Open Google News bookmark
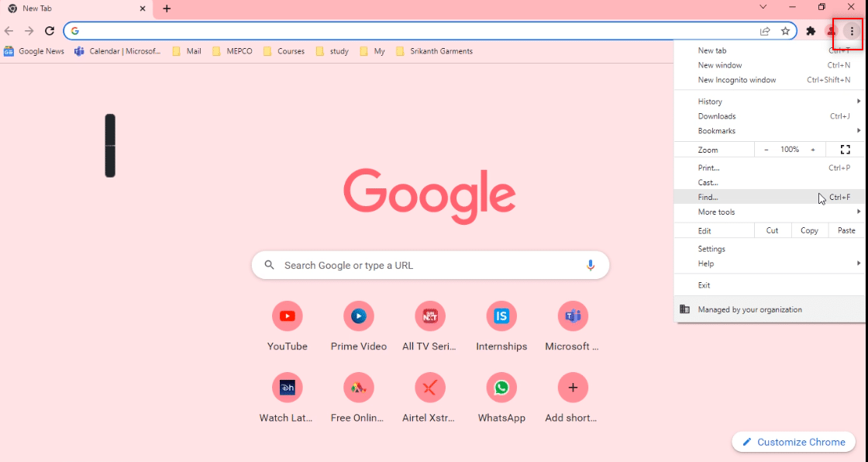868x462 pixels. pyautogui.click(x=34, y=51)
